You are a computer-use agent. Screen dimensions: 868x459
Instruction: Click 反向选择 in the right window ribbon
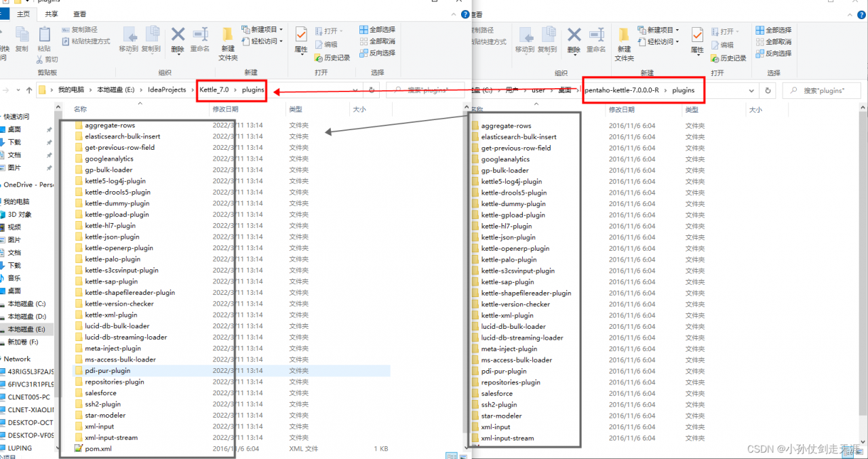point(773,53)
